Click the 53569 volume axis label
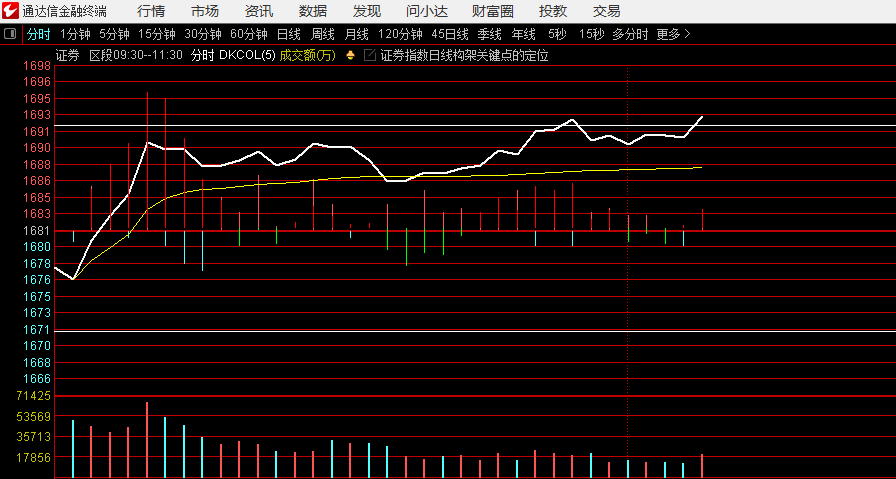 click(x=34, y=417)
